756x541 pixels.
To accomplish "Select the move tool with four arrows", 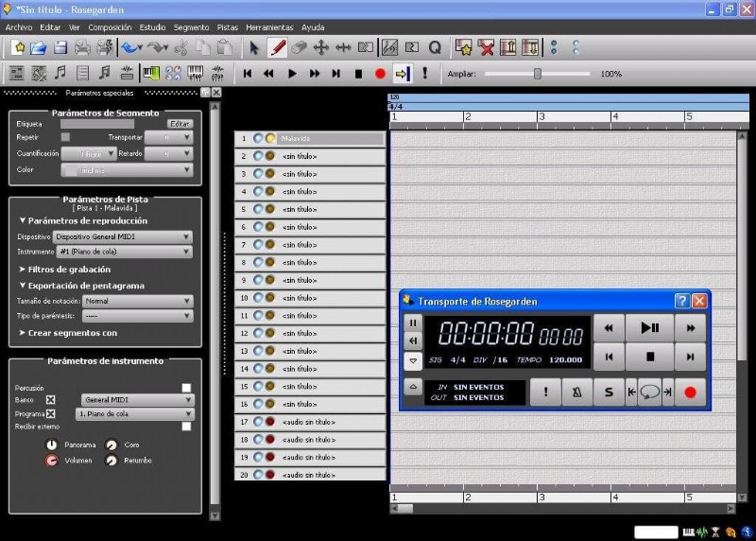I will click(x=320, y=48).
